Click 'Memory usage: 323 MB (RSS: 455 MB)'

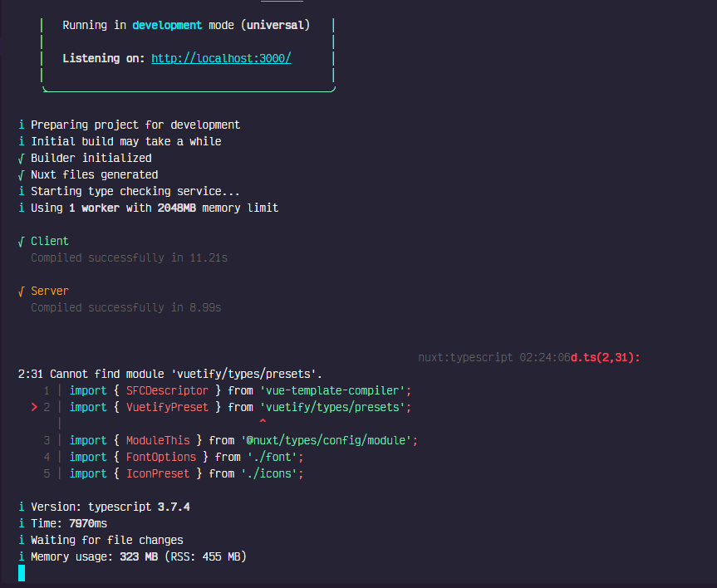(139, 557)
